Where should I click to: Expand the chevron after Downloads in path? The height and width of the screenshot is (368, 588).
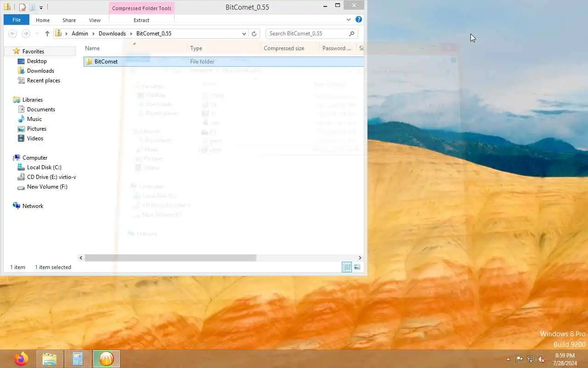(x=131, y=34)
